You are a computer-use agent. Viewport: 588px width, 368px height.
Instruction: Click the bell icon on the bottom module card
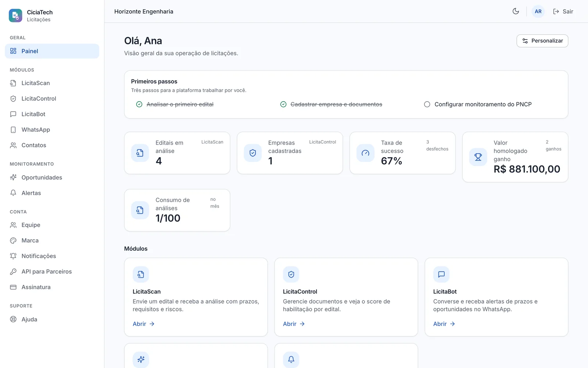[x=291, y=360]
